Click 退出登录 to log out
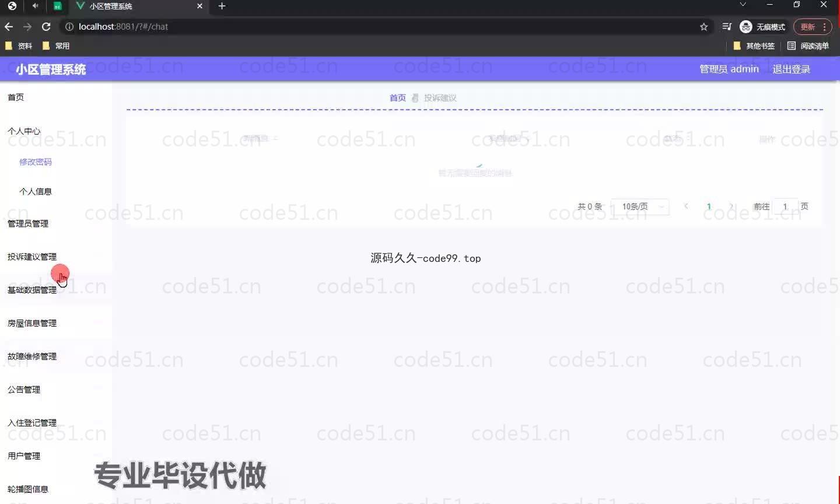 click(792, 69)
